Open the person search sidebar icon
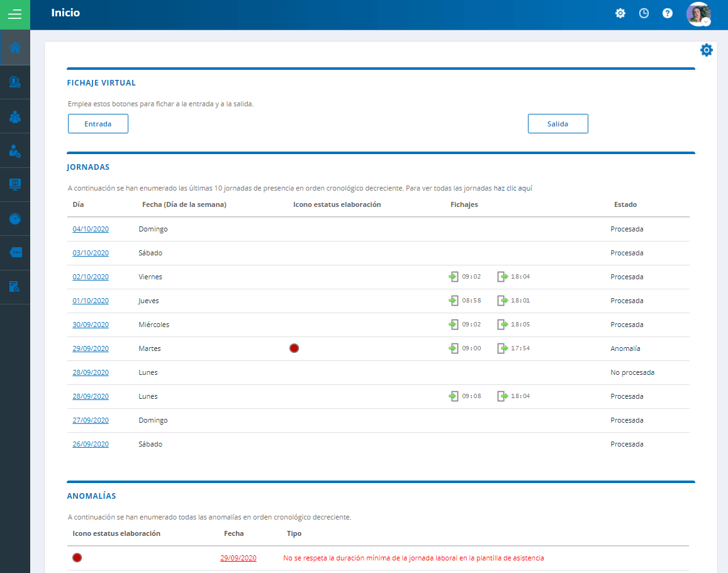Image resolution: width=728 pixels, height=573 pixels. [x=15, y=82]
